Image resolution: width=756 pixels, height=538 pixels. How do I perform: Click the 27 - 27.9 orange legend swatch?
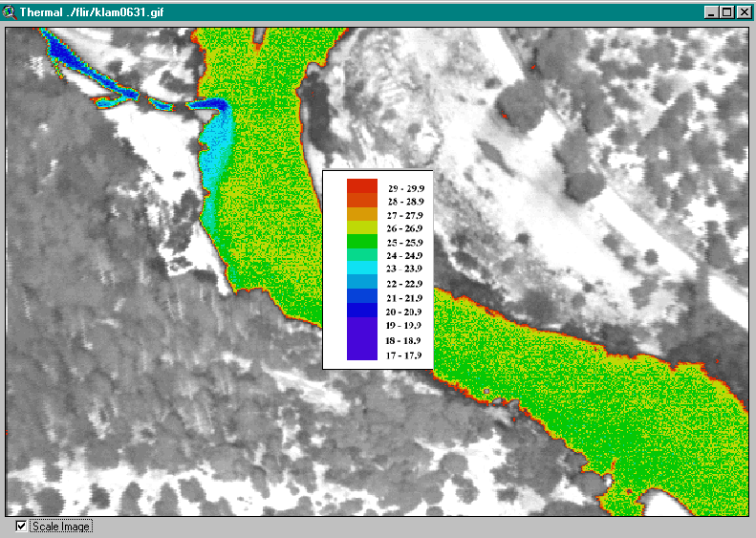(362, 214)
